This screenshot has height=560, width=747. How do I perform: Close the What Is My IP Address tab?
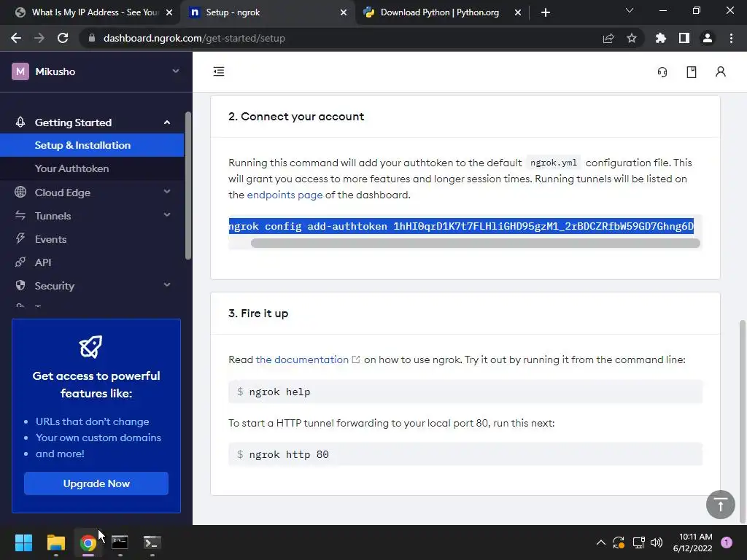tap(169, 12)
